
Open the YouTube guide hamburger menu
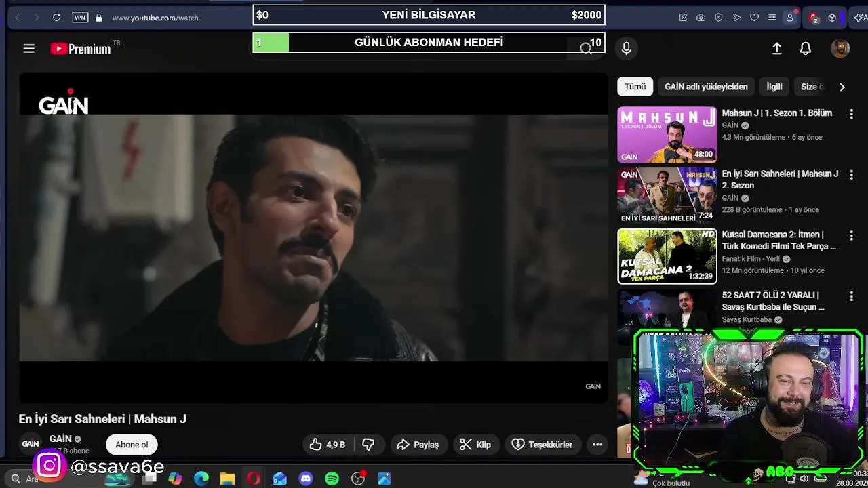28,48
